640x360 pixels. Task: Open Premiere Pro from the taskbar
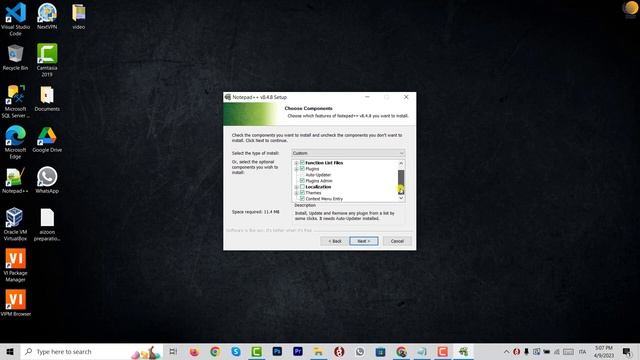[298, 351]
